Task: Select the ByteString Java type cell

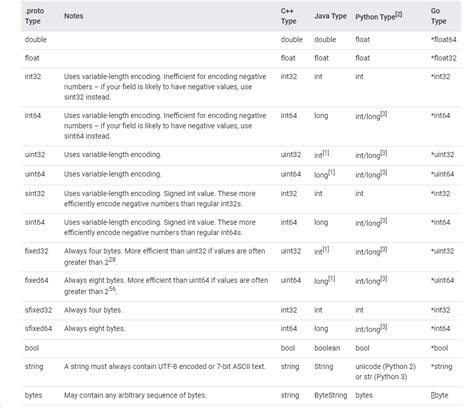Action: click(331, 395)
